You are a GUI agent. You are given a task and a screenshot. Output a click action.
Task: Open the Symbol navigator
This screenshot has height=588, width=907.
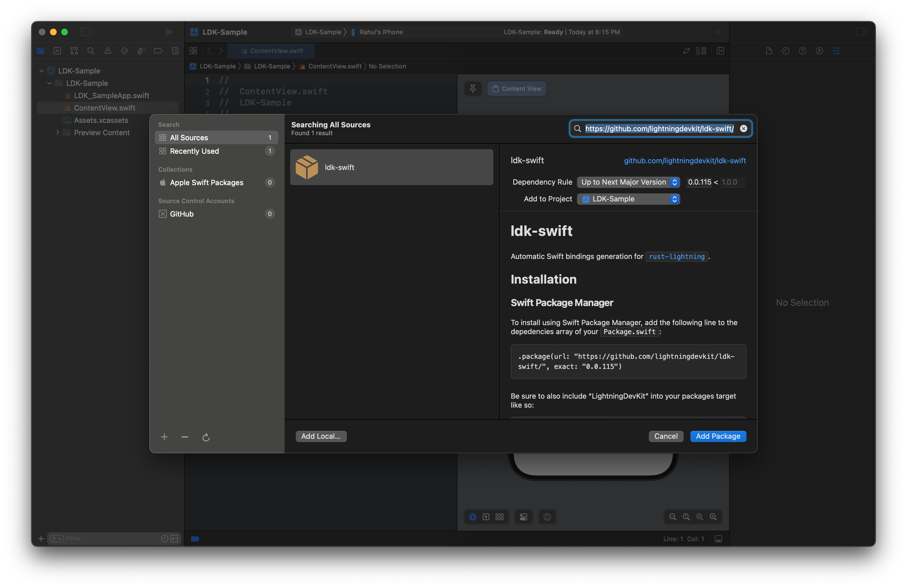tap(74, 51)
